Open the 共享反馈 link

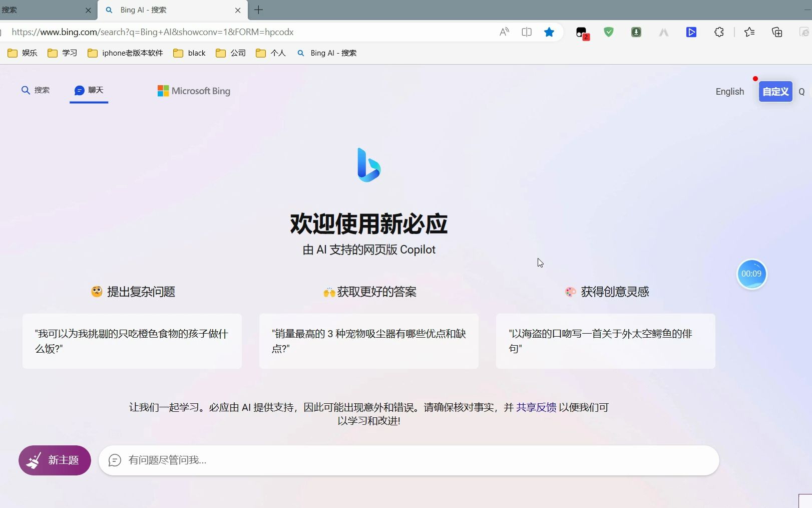point(536,407)
